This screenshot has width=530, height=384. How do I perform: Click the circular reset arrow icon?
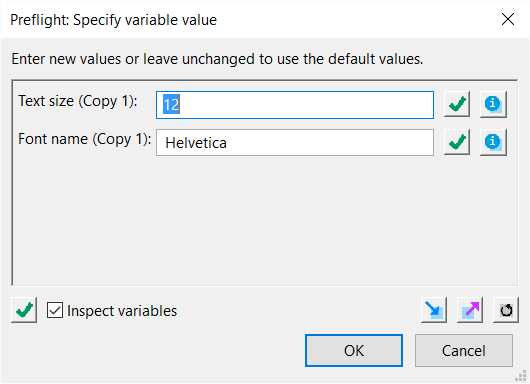[x=506, y=310]
